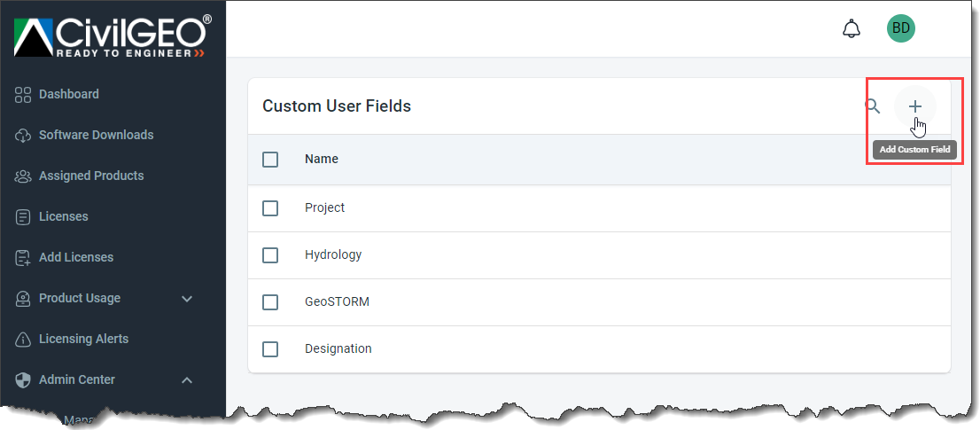980x430 pixels.
Task: Open the BD user avatar menu
Action: tap(900, 28)
